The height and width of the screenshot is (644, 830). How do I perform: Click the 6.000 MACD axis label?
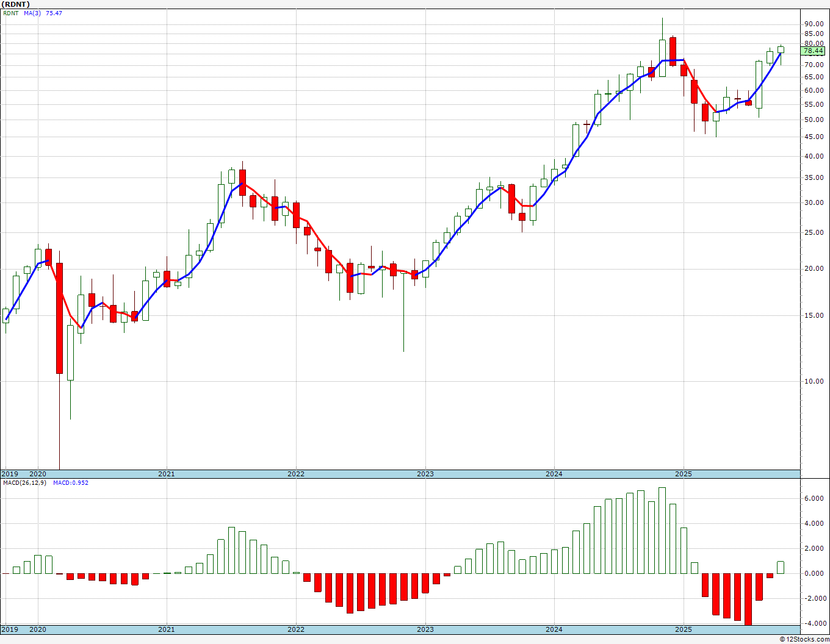(814, 498)
